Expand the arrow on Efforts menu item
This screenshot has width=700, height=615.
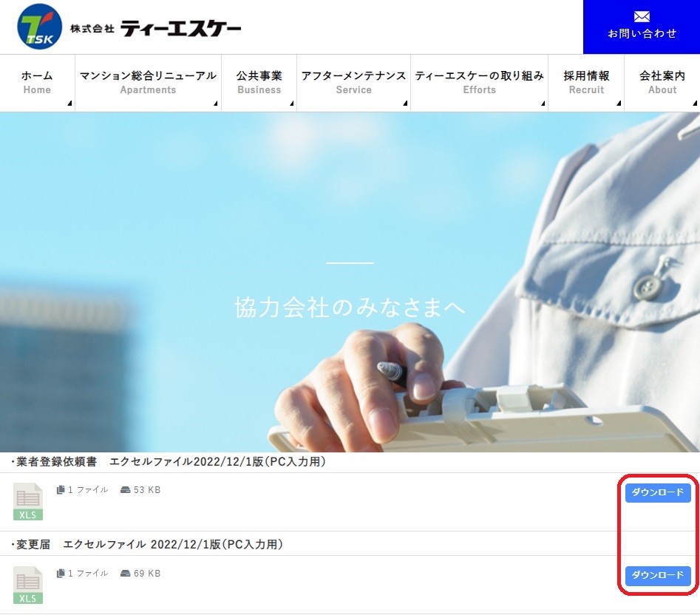pyautogui.click(x=543, y=103)
